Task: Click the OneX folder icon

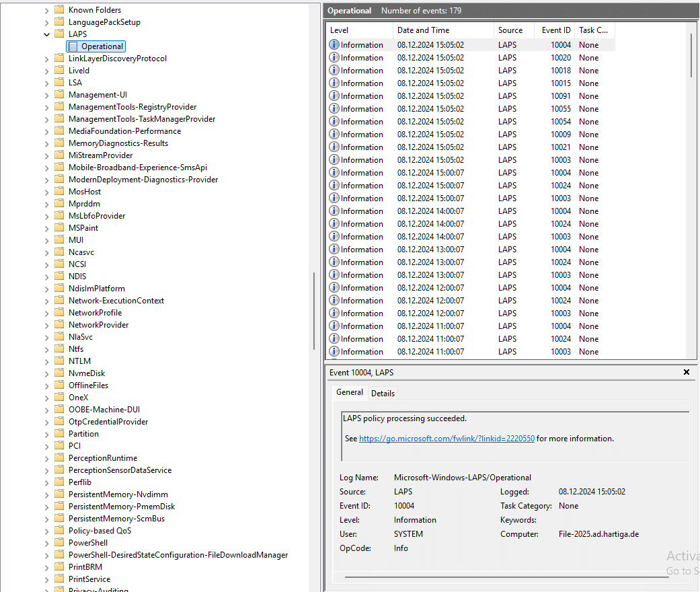Action: [x=60, y=397]
